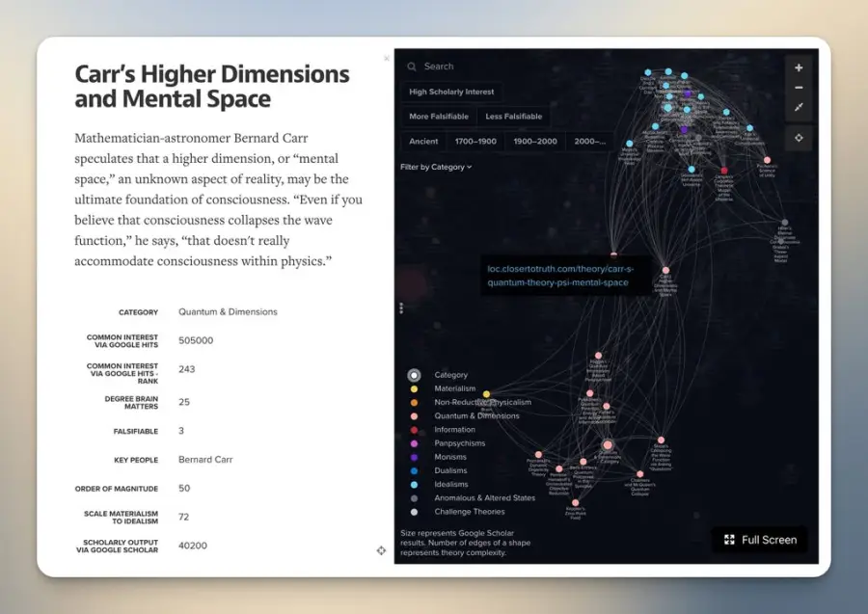Zoom out of the theory map
The image size is (868, 614).
799,88
